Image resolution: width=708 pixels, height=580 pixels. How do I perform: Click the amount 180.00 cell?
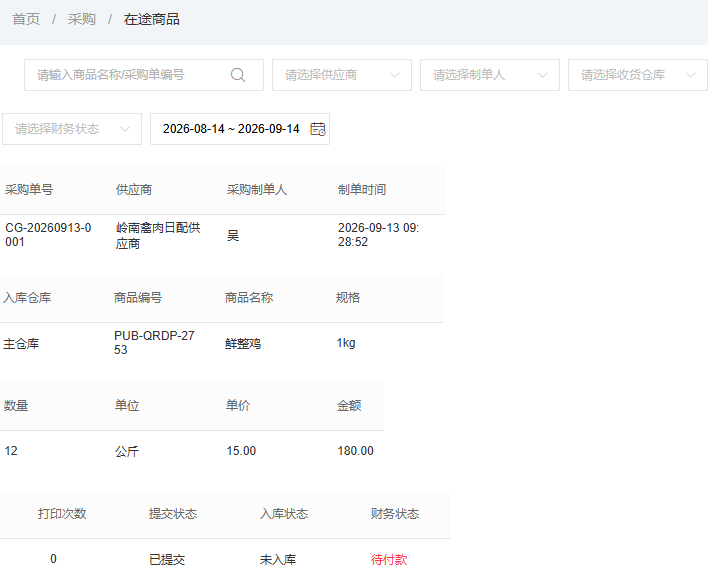click(355, 451)
